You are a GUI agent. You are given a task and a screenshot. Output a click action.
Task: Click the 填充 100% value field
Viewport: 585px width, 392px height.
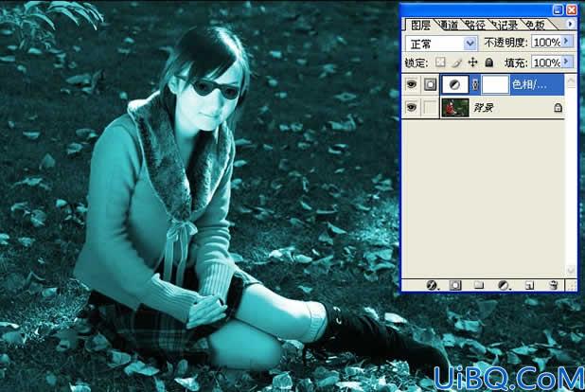tap(547, 62)
